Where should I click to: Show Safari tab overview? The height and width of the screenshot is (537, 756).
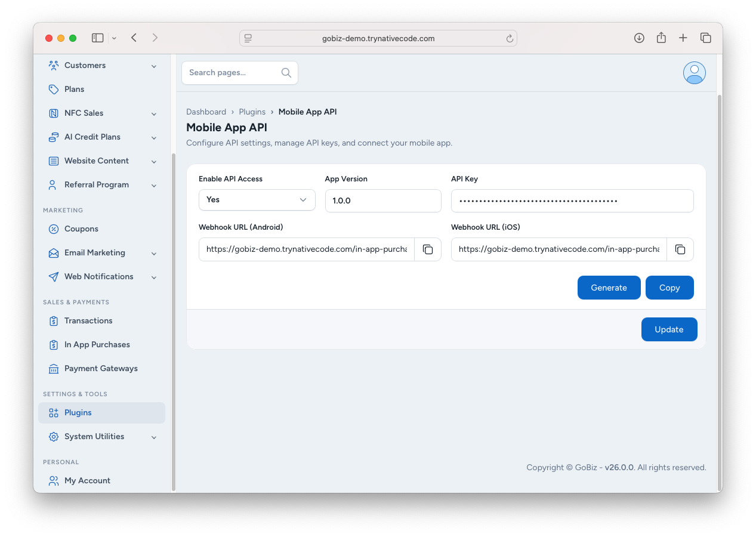point(706,38)
